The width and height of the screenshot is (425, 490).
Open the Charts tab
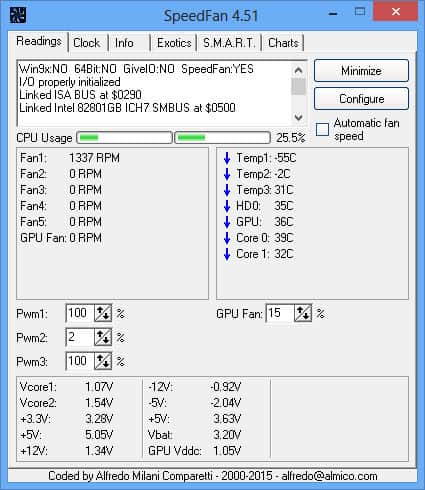pos(283,43)
